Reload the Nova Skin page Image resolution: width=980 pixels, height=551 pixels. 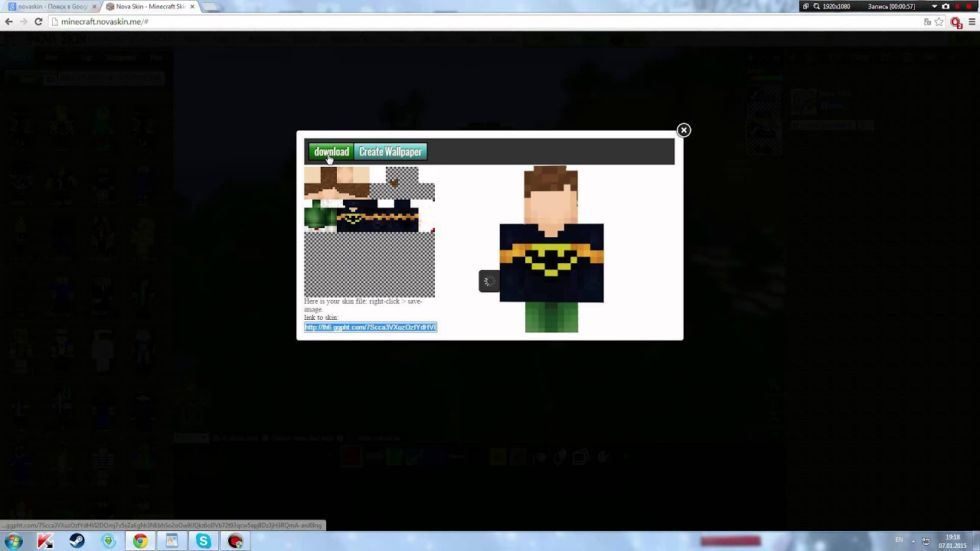pyautogui.click(x=38, y=21)
